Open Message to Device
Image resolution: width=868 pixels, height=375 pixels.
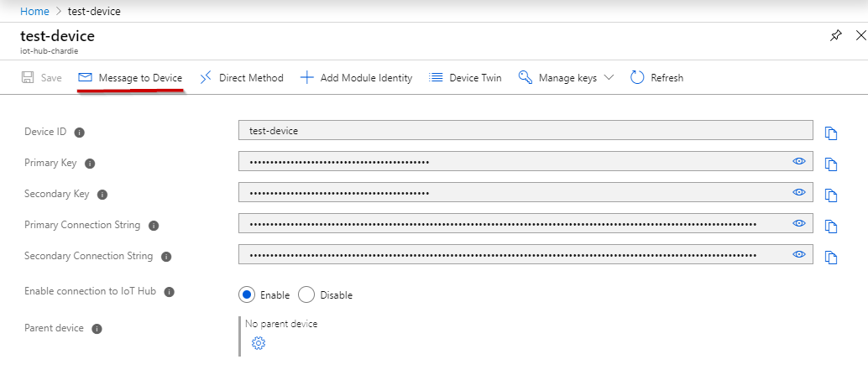[130, 78]
